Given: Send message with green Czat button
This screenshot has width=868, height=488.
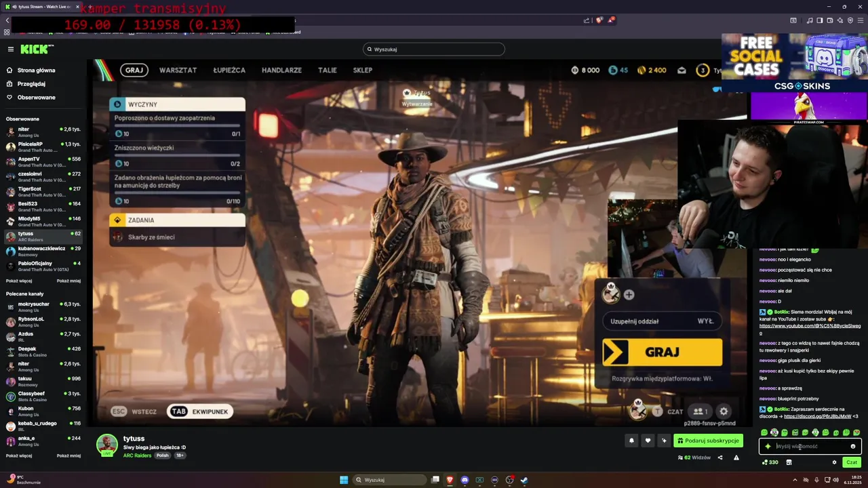Looking at the screenshot, I should pyautogui.click(x=852, y=462).
